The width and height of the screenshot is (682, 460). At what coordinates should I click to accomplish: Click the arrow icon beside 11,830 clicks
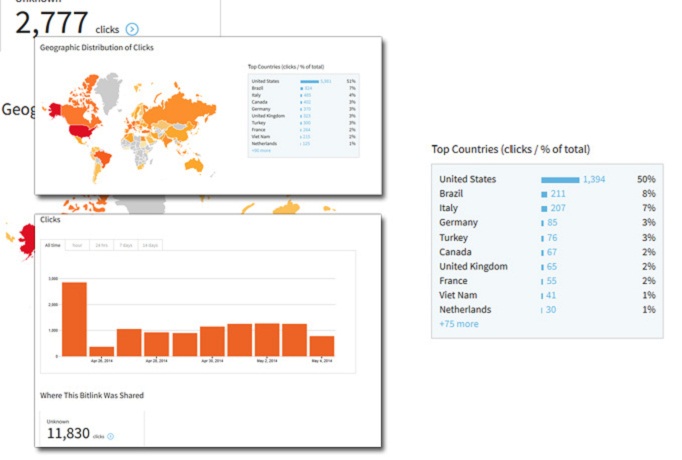[x=110, y=436]
